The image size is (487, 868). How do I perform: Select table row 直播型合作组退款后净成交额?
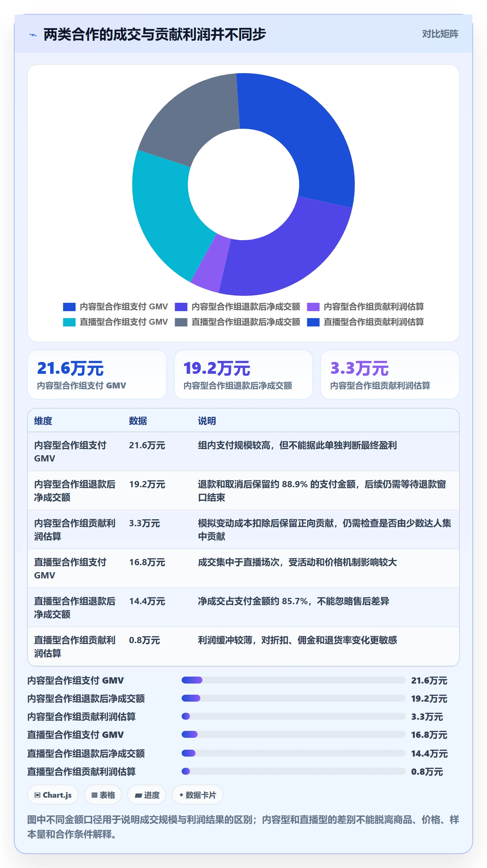[243, 608]
